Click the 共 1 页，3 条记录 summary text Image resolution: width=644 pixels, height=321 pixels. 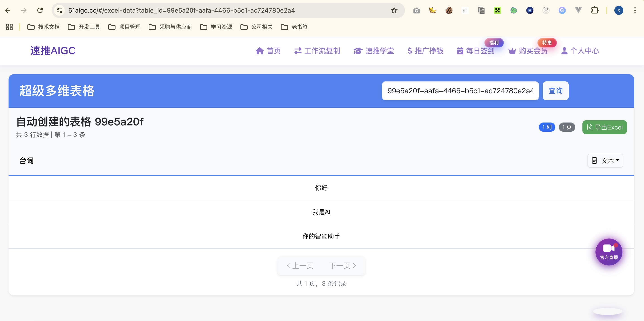coord(321,283)
